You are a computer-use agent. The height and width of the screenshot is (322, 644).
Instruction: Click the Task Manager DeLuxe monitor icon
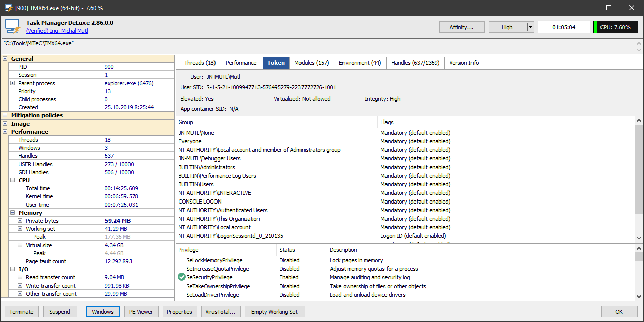coord(12,27)
